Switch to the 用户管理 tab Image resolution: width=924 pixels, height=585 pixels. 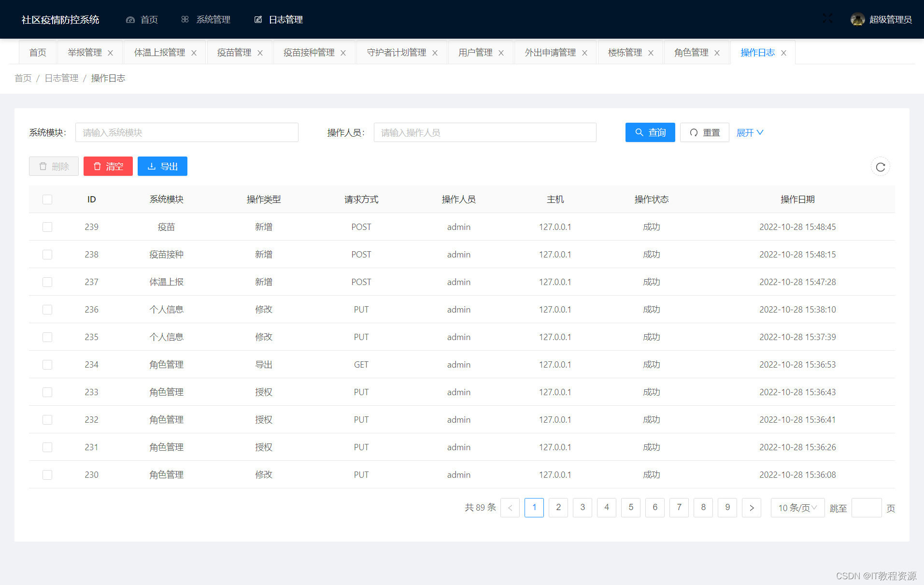pyautogui.click(x=475, y=52)
